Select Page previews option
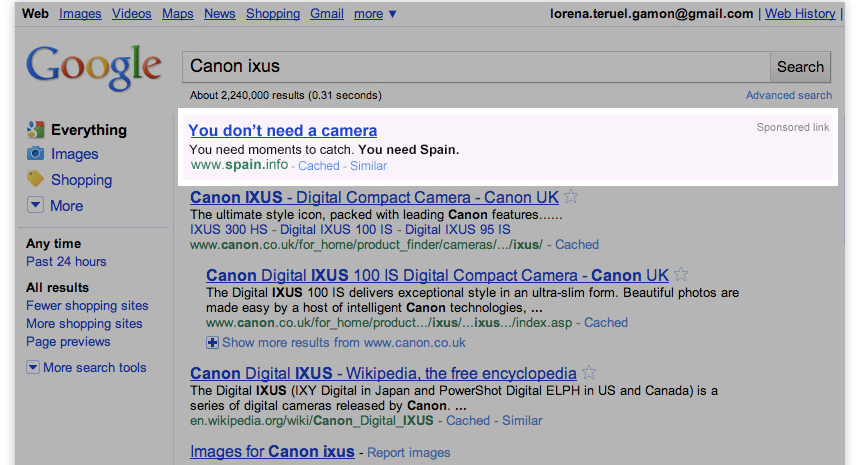The image size is (860, 465). [68, 342]
